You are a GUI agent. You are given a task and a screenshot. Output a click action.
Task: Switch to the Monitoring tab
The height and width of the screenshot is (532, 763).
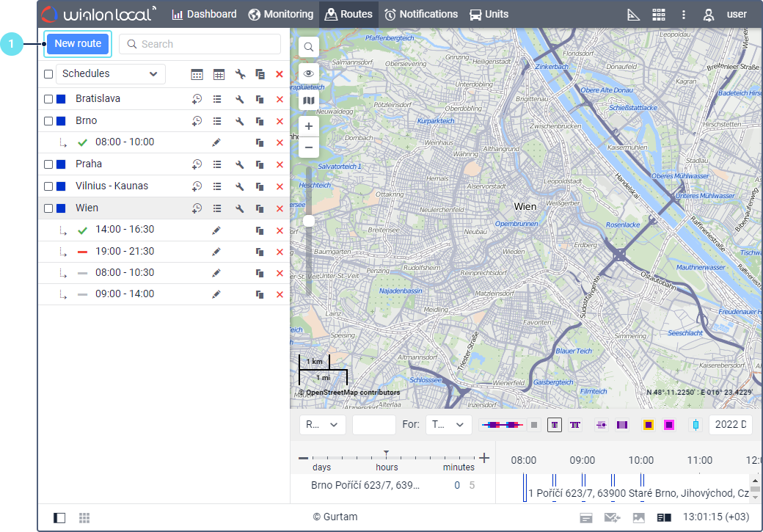pyautogui.click(x=281, y=14)
